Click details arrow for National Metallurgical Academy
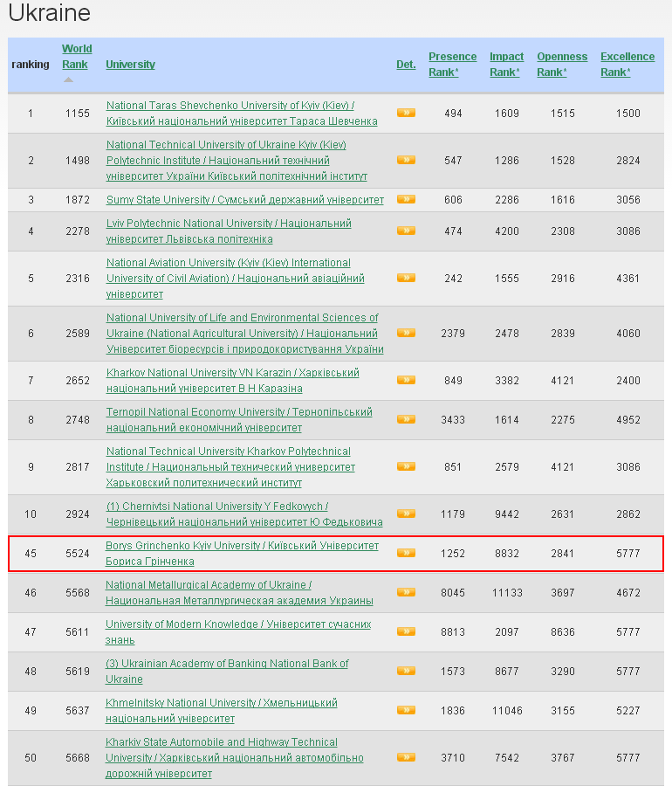The image size is (672, 786). (x=406, y=592)
